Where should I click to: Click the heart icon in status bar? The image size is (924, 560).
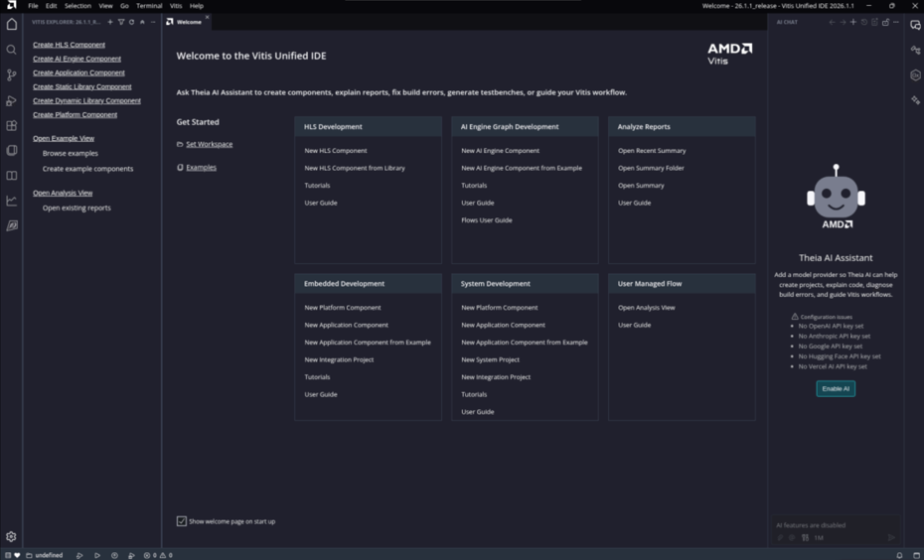(17, 555)
